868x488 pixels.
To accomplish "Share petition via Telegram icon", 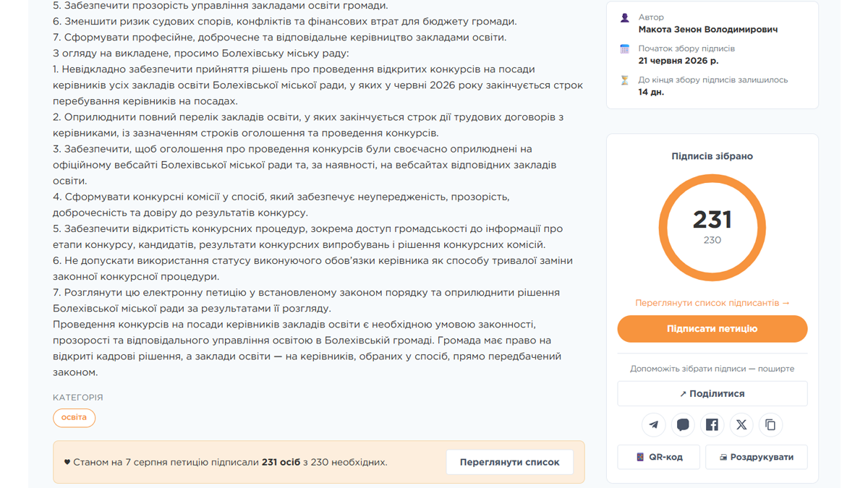I will click(654, 424).
